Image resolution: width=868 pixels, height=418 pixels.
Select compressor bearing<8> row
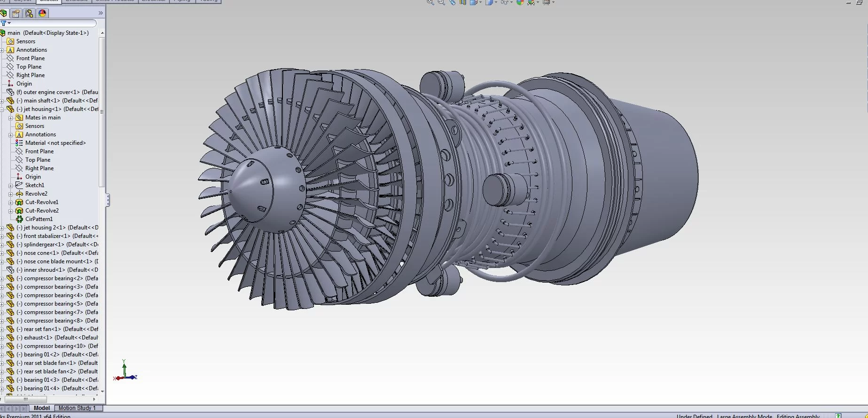(57, 321)
